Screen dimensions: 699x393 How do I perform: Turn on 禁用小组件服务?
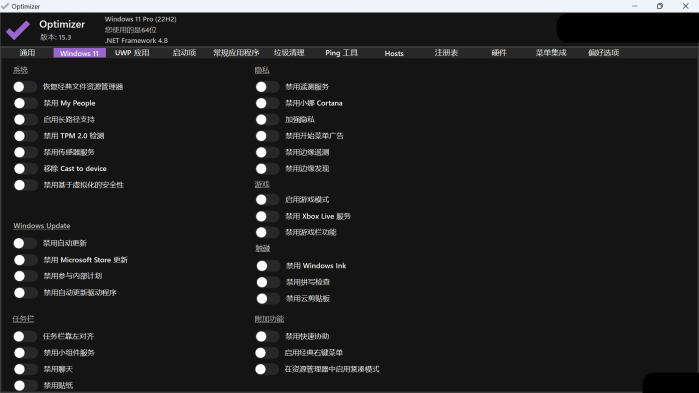click(x=25, y=353)
